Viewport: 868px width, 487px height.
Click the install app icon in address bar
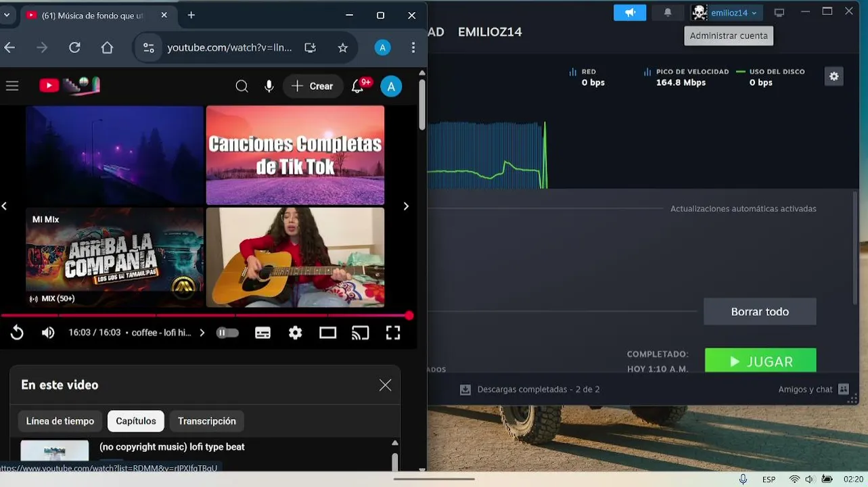tap(310, 47)
